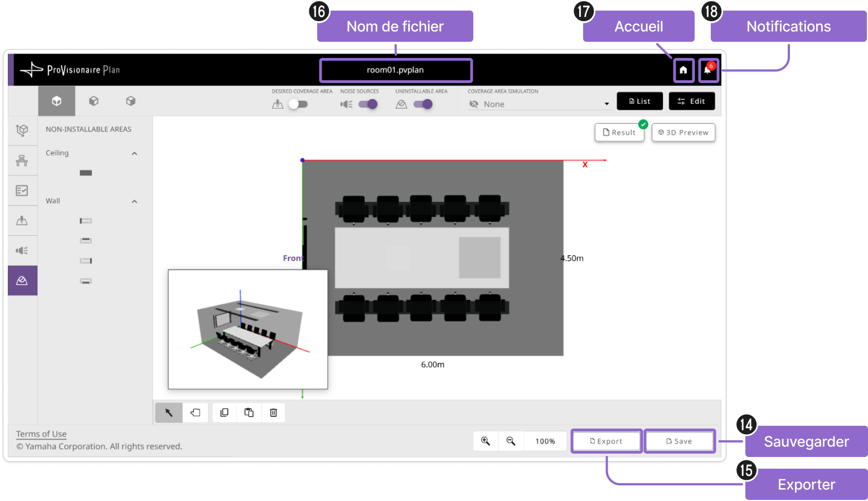This screenshot has width=868, height=501.
Task: Zoom in on the floor plan
Action: [x=486, y=441]
